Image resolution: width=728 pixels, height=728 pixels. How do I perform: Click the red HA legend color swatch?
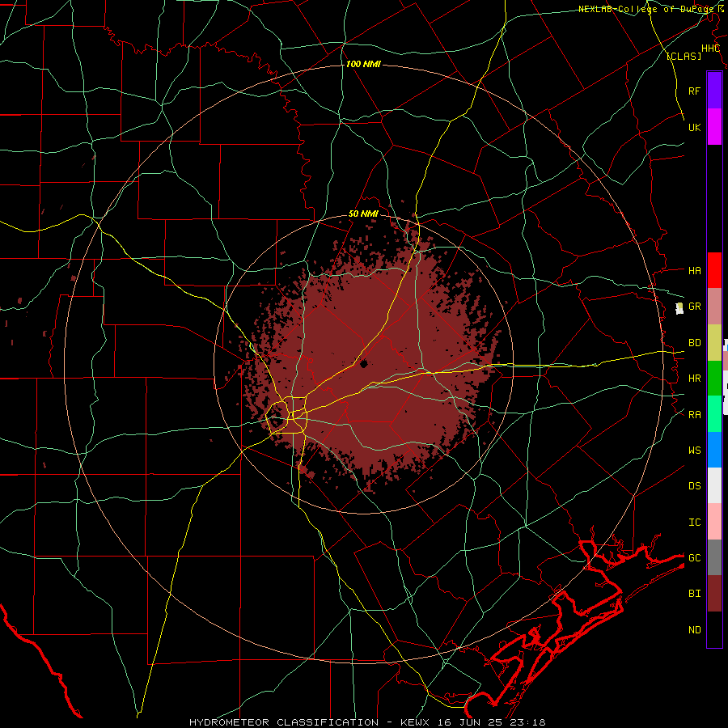(x=714, y=270)
